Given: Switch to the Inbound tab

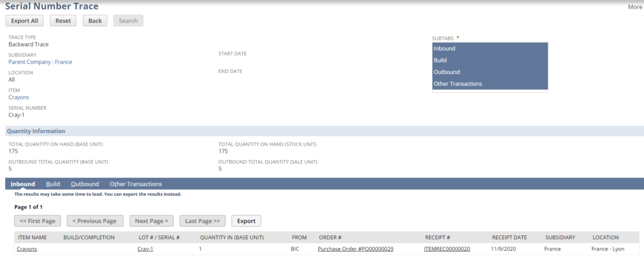Looking at the screenshot, I should pos(23,184).
